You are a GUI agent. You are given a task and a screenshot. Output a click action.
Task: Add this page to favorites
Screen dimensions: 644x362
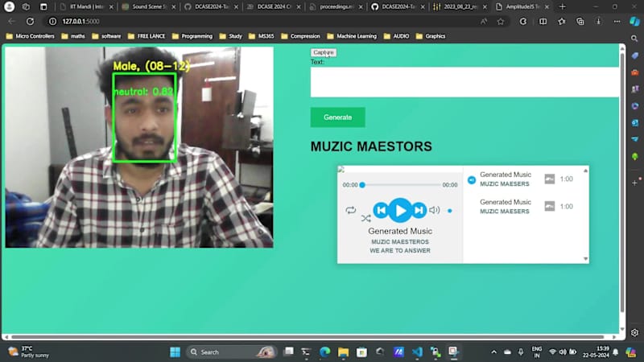(x=500, y=22)
